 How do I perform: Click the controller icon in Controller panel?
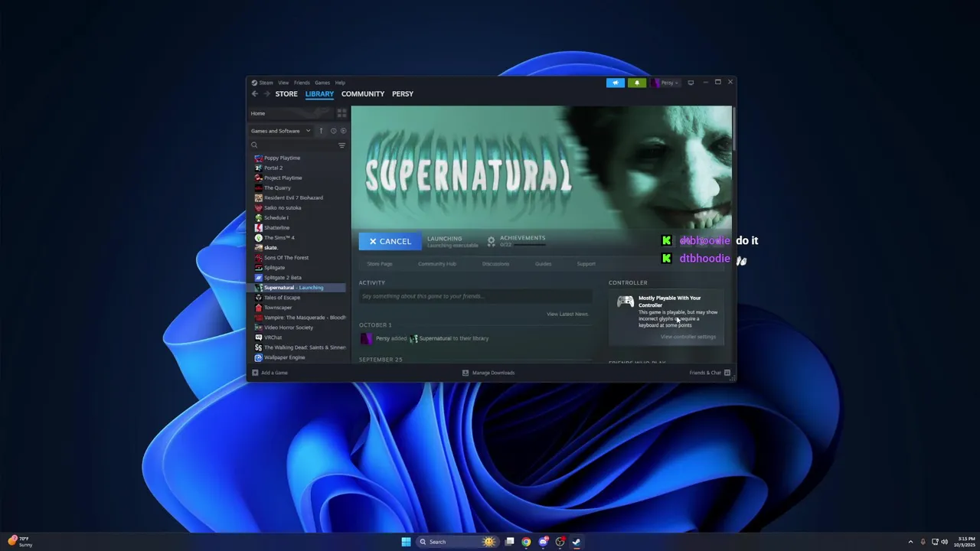click(x=626, y=302)
